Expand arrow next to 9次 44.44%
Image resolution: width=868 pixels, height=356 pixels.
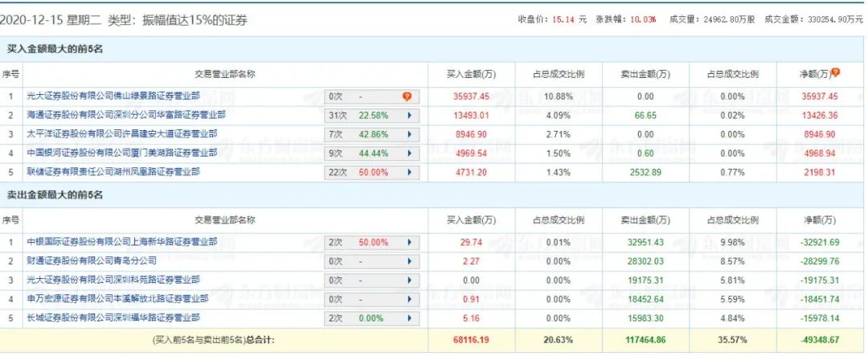410,153
